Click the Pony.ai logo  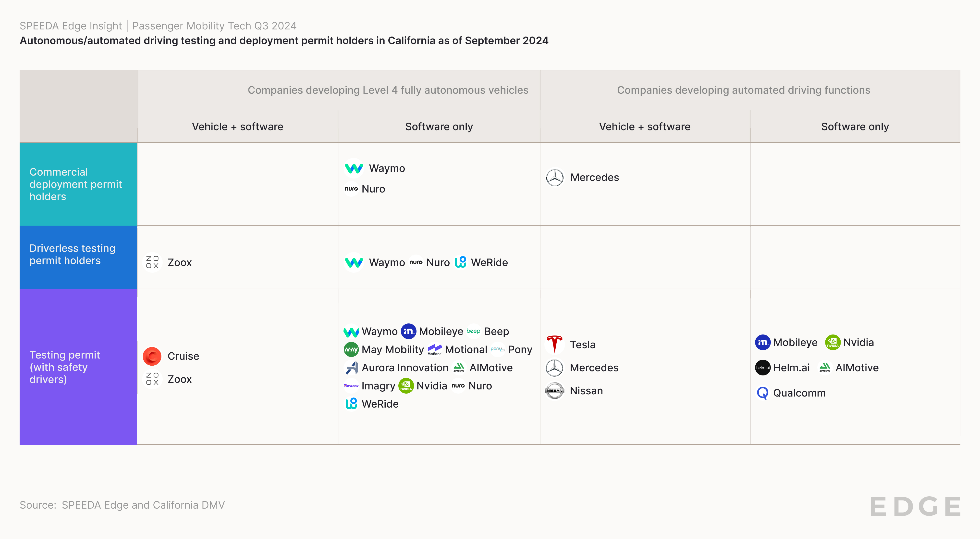pos(498,349)
